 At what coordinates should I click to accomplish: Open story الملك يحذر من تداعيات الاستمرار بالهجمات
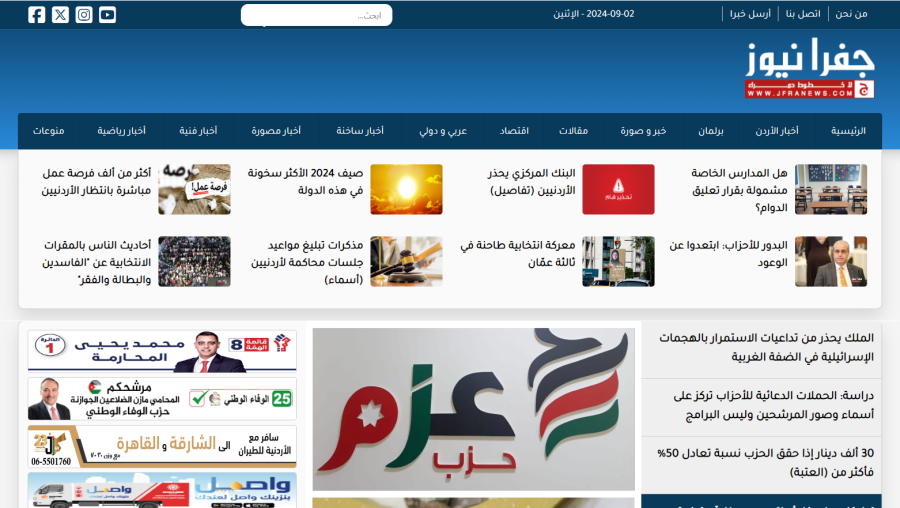[766, 347]
